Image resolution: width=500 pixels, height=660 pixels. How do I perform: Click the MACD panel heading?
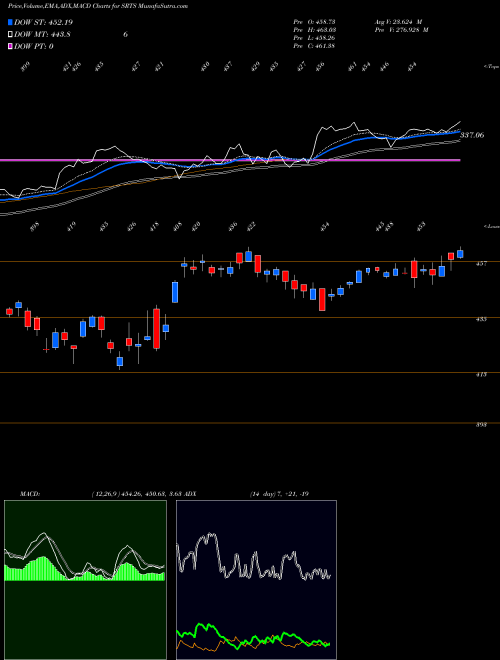click(29, 494)
